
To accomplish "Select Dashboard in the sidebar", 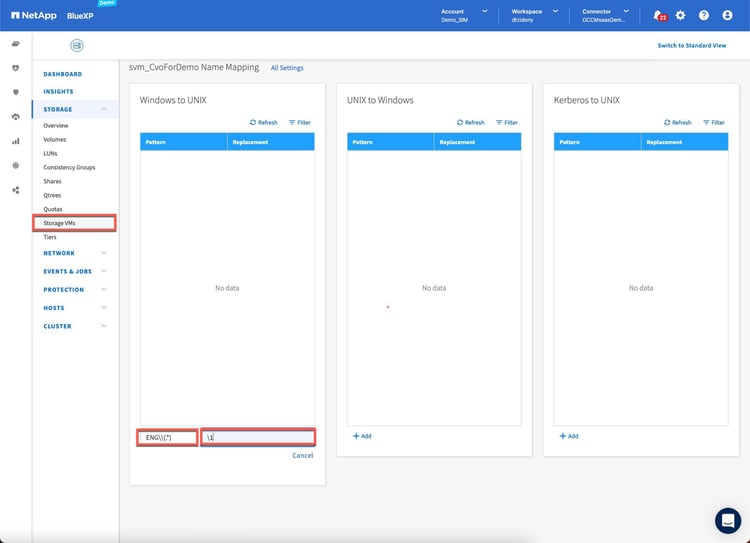I will point(62,74).
